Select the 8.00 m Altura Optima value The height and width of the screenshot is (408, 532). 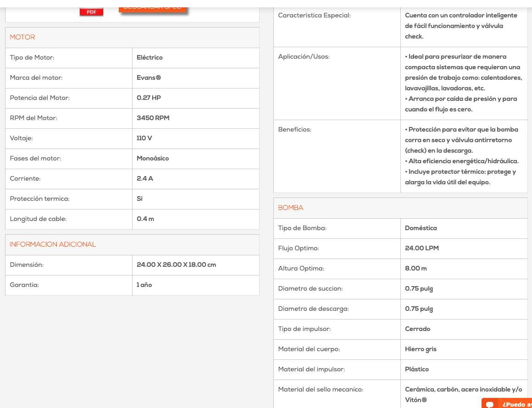[x=416, y=269]
